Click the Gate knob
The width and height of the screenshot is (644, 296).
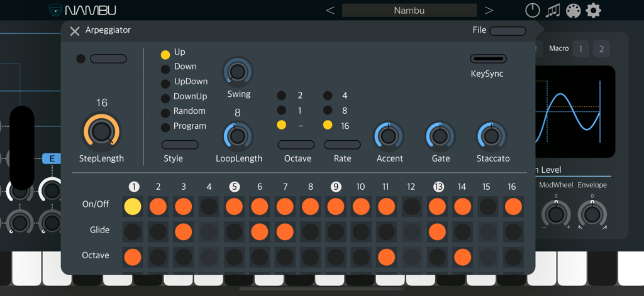tap(440, 136)
